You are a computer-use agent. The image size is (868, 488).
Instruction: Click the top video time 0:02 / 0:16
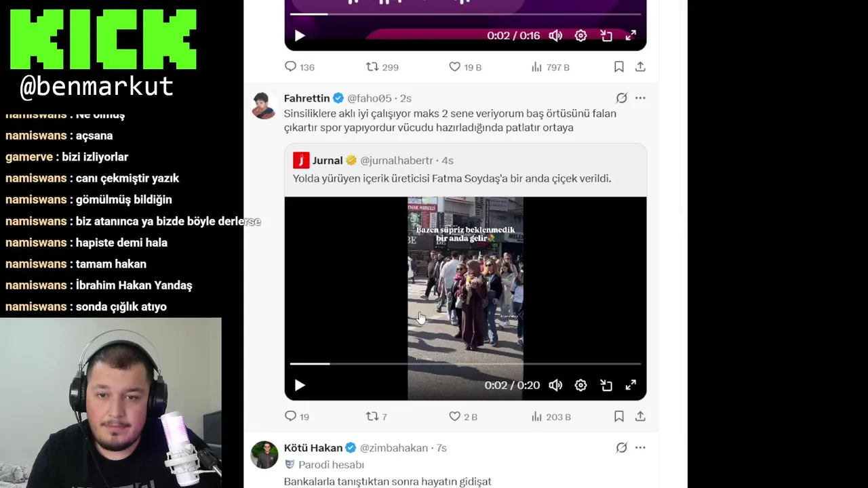(x=513, y=36)
